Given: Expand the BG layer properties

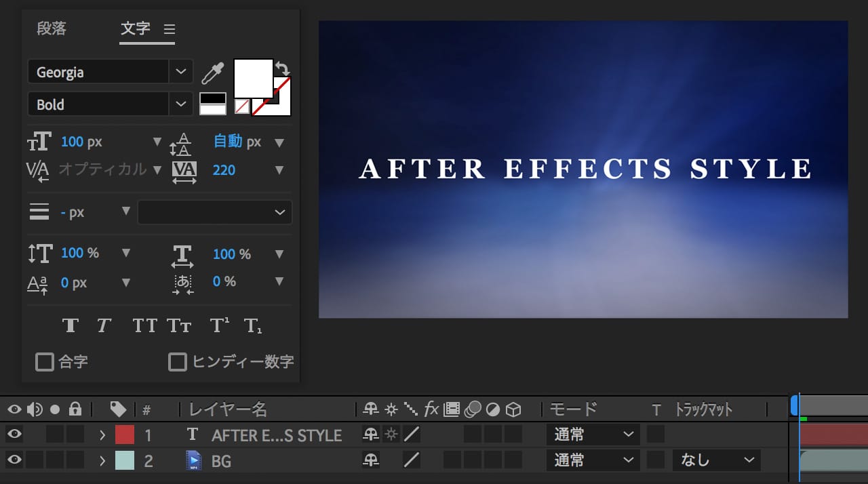Looking at the screenshot, I should click(102, 461).
